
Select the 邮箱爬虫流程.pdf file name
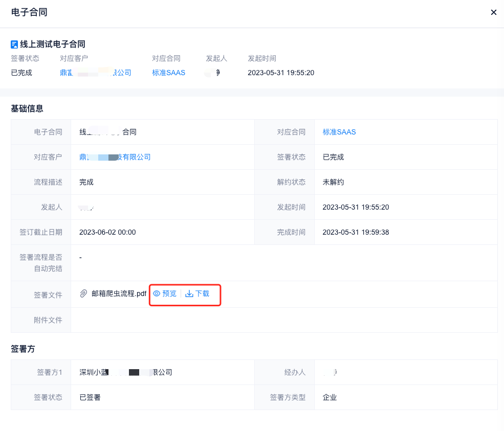coord(119,293)
